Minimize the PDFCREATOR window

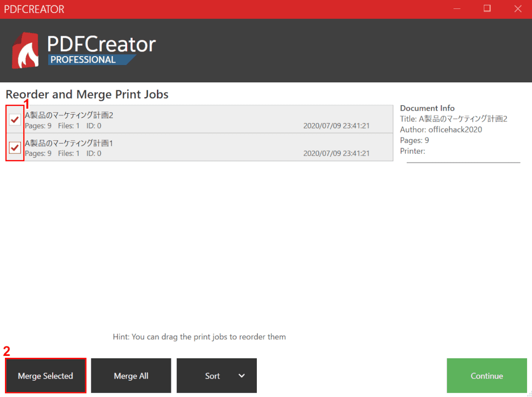457,9
